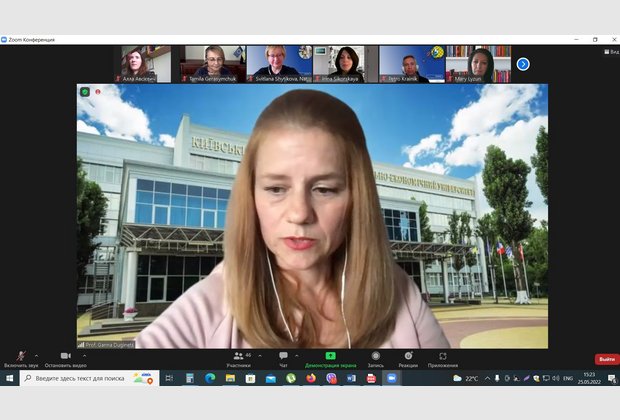Viewport: 620px width, 420px height.
Task: Open Calculator from the taskbar
Action: coord(190,378)
